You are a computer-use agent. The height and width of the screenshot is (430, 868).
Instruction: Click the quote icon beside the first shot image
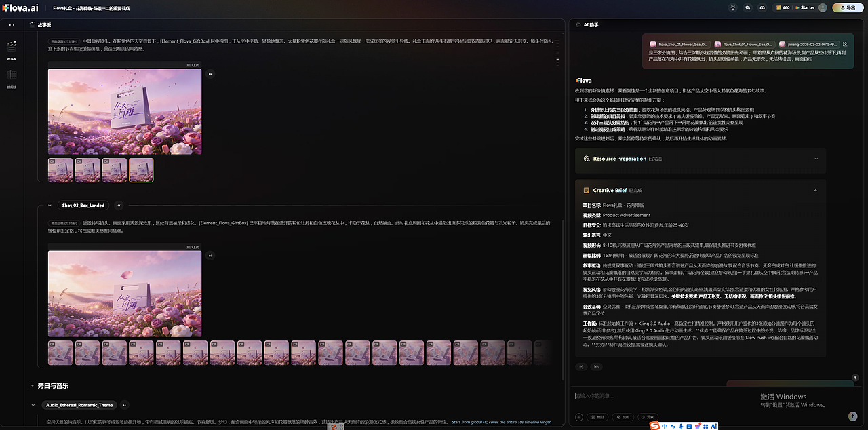pos(210,74)
